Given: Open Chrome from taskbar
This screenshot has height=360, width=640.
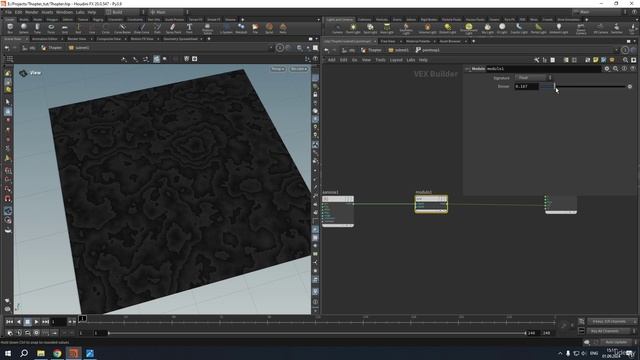Looking at the screenshot, I should point(57,353).
